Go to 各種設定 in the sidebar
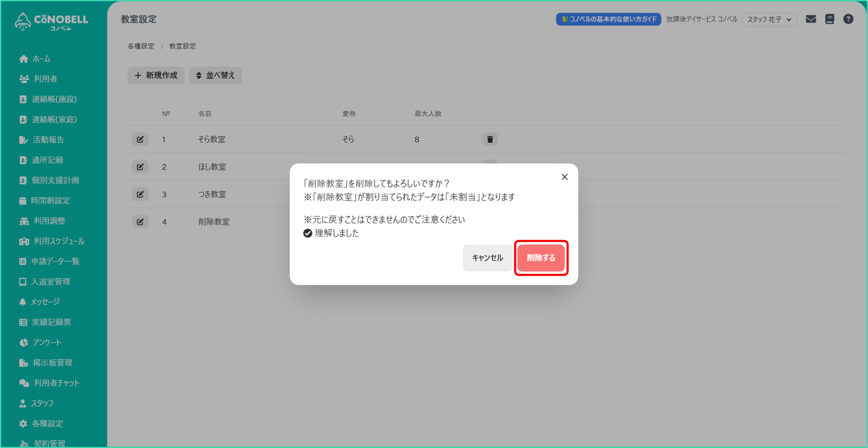The height and width of the screenshot is (448, 868). (x=47, y=423)
